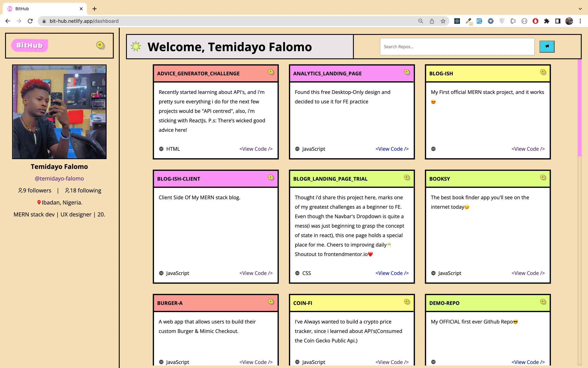
Task: Open a new tab with the plus button
Action: click(x=94, y=9)
